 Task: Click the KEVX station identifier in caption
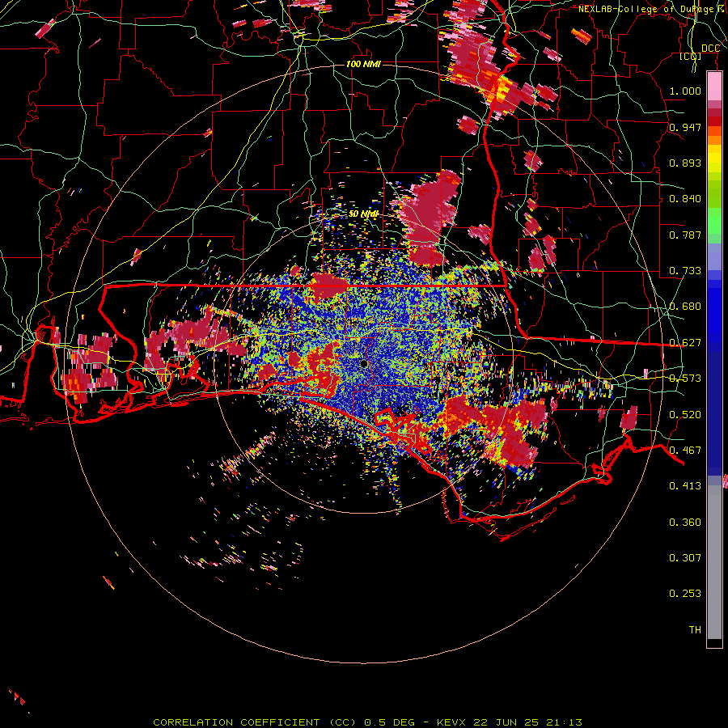click(x=451, y=722)
